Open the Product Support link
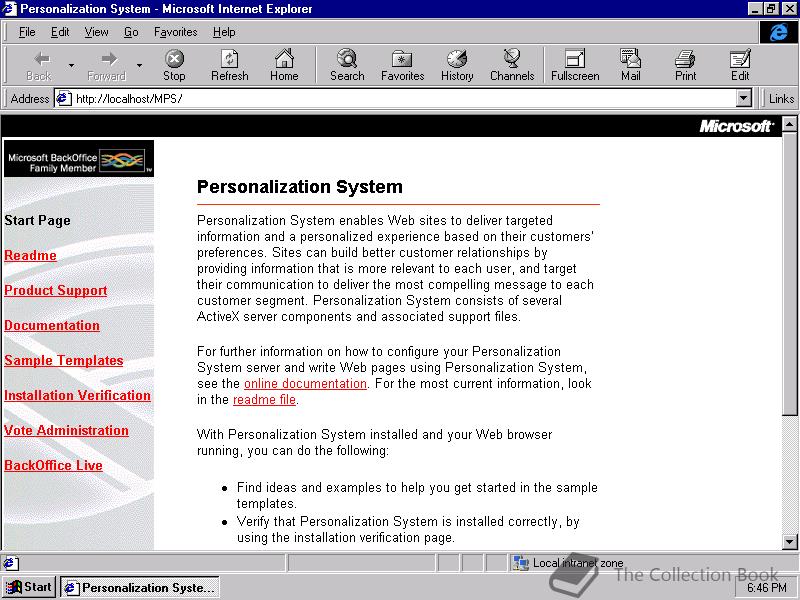The width and height of the screenshot is (800, 600). pos(56,290)
